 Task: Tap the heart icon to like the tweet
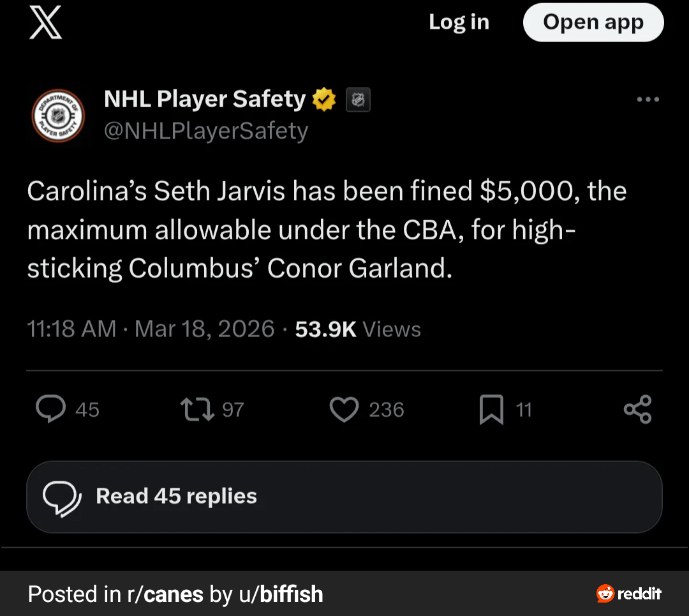[x=344, y=409]
